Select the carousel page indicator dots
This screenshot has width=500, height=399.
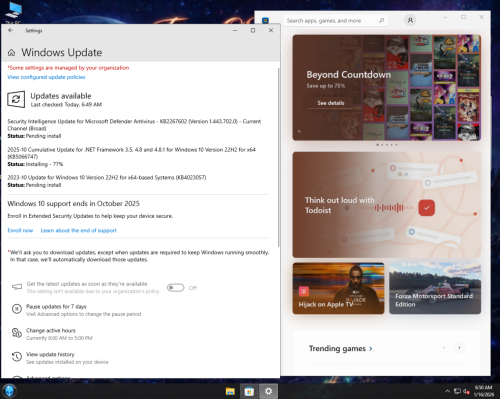coord(387,145)
